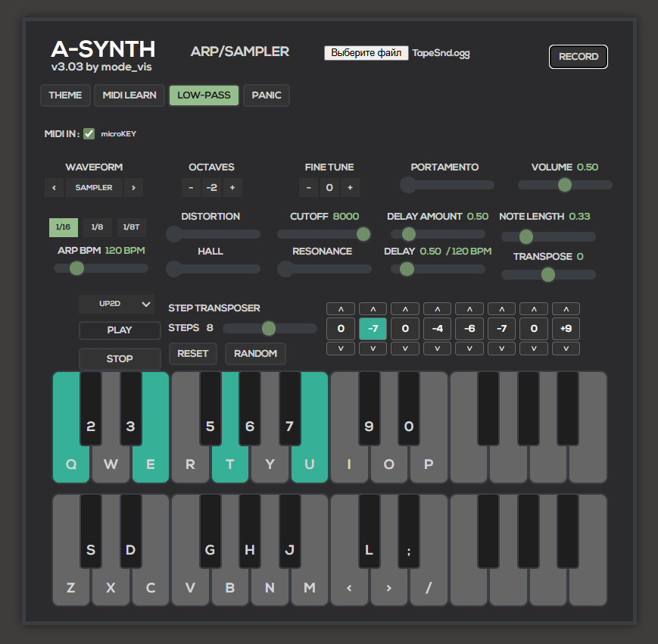Play the black key labeled 2

pyautogui.click(x=91, y=408)
